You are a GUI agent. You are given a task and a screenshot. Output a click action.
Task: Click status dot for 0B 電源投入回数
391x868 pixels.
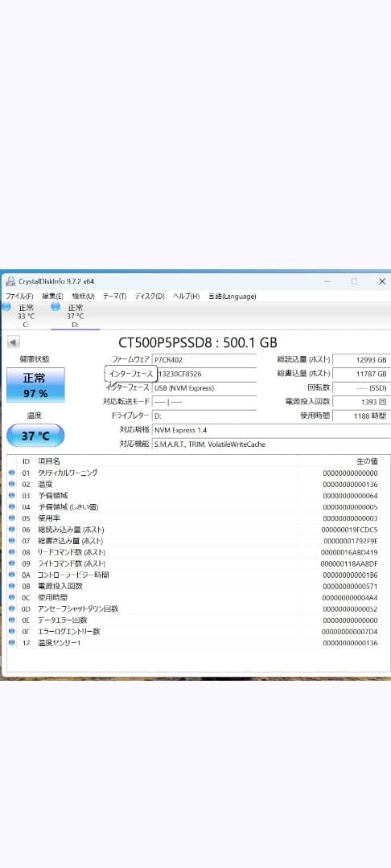(12, 586)
